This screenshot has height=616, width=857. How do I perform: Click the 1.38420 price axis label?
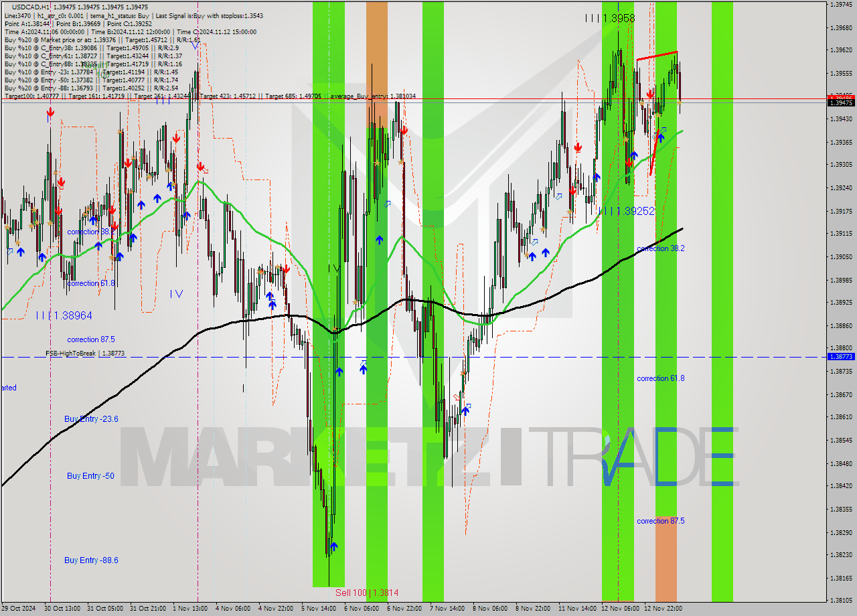841,485
